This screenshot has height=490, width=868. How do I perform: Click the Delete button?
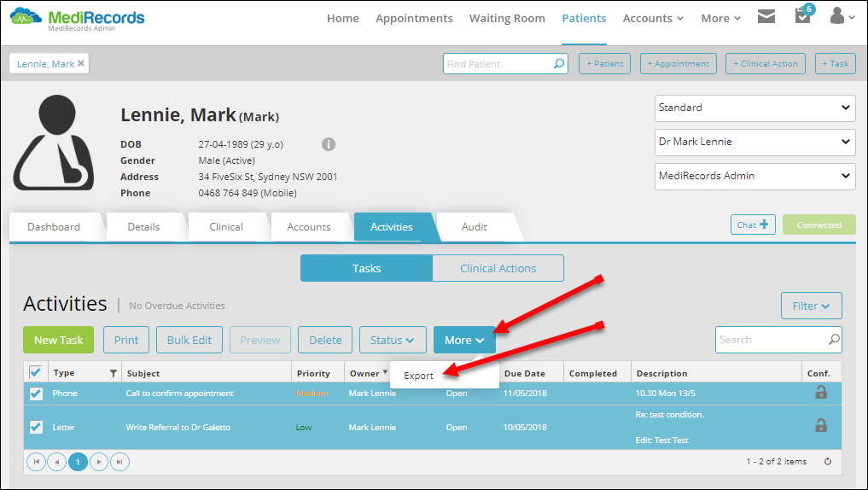pyautogui.click(x=325, y=340)
